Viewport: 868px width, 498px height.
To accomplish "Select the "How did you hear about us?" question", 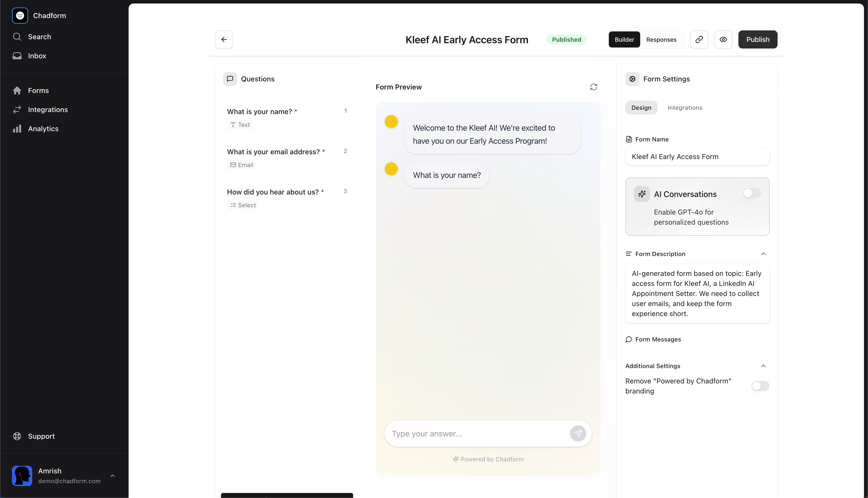I will [287, 198].
